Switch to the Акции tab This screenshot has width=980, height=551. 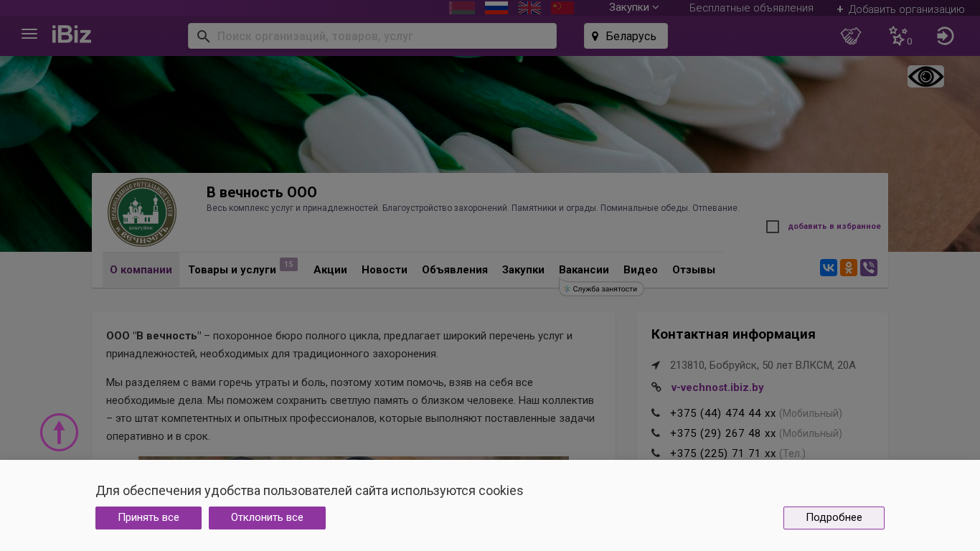pos(330,270)
